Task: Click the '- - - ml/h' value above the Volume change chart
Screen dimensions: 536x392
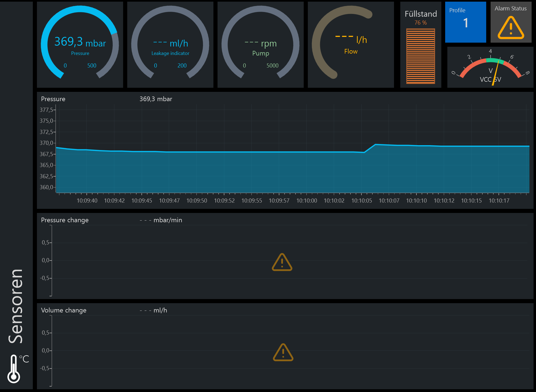Action: pyautogui.click(x=153, y=310)
